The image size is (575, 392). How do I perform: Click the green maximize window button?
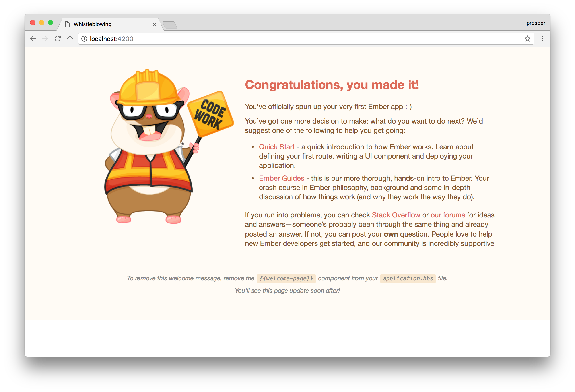pyautogui.click(x=51, y=23)
